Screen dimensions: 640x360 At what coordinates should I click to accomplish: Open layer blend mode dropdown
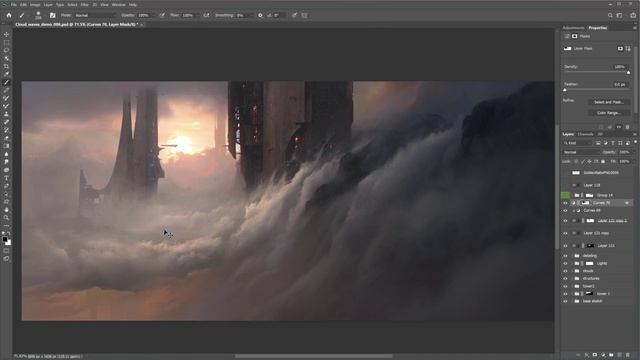pyautogui.click(x=581, y=152)
